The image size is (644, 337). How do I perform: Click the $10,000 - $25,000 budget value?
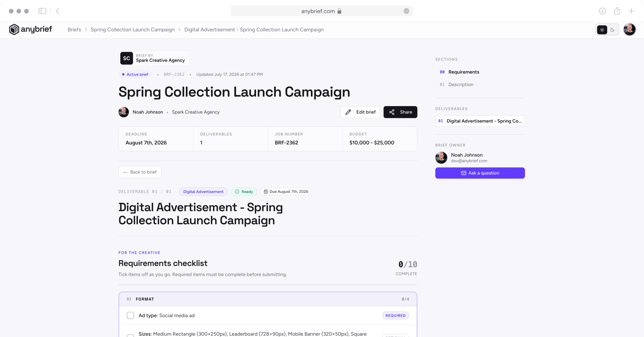point(371,143)
